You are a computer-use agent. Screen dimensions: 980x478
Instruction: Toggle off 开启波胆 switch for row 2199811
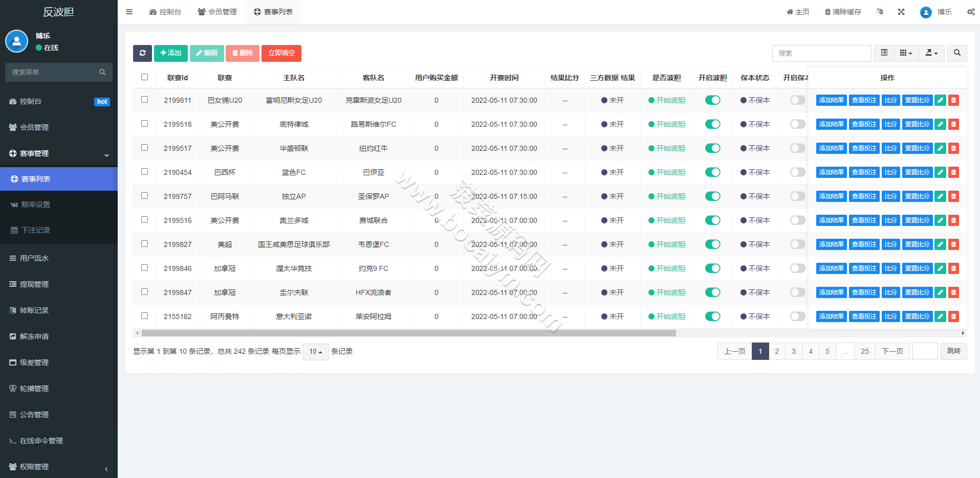pyautogui.click(x=712, y=100)
